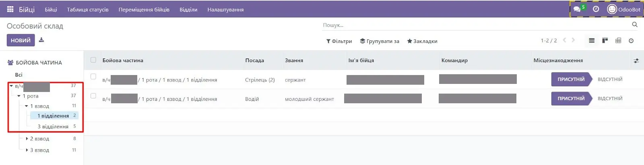Open the activities clock icon in top bar

(x=596, y=9)
